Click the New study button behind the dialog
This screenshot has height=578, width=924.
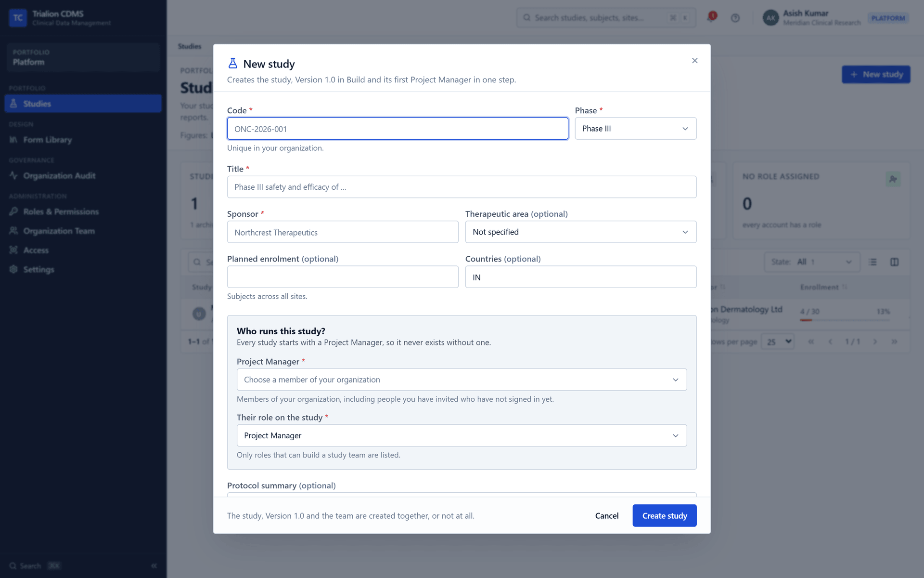[876, 74]
